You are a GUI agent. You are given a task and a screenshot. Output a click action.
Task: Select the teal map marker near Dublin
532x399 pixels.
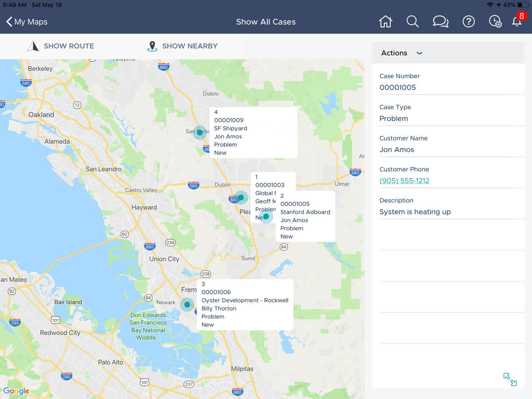240,198
